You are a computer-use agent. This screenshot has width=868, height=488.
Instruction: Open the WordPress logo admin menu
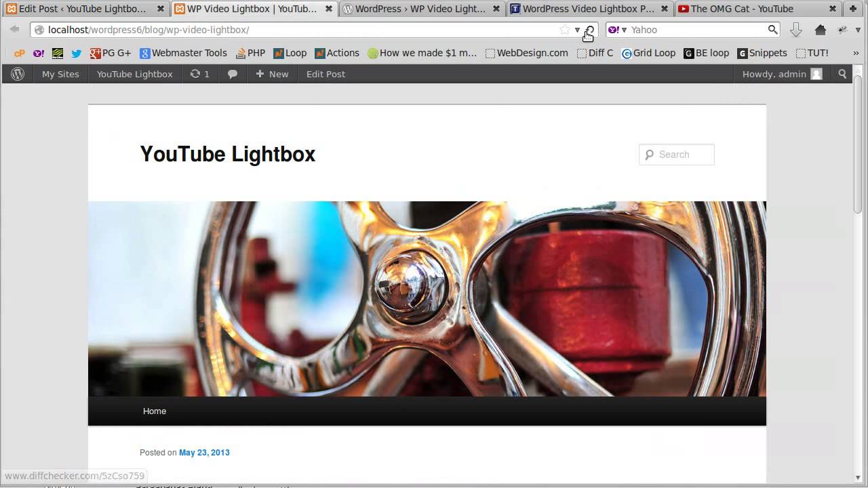click(18, 74)
